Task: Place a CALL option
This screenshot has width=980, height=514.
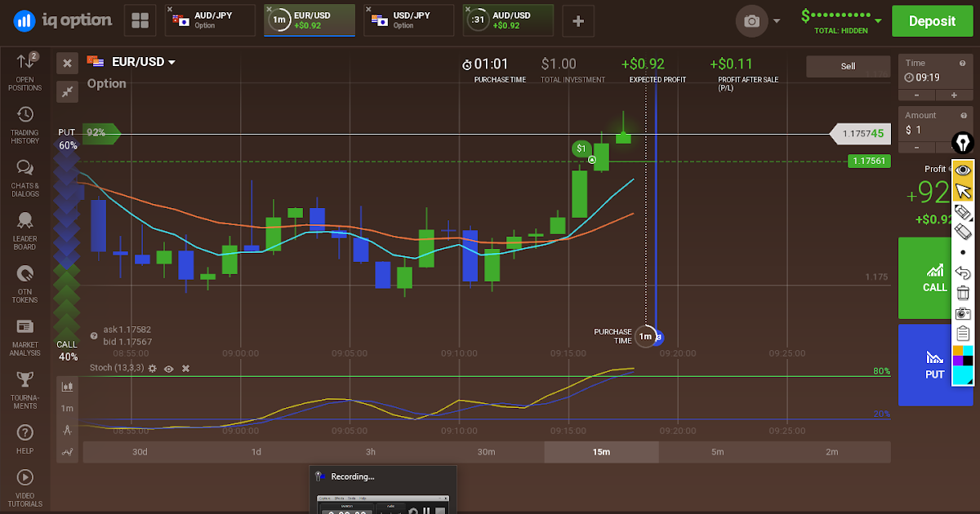Action: point(925,277)
